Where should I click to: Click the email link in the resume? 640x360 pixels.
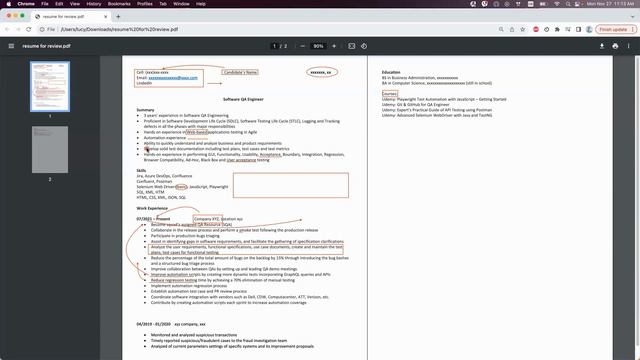tap(173, 78)
